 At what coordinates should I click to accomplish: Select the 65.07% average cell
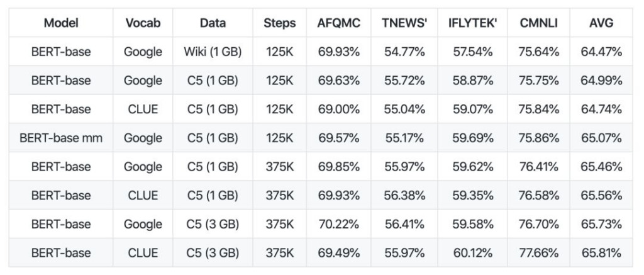[602, 138]
